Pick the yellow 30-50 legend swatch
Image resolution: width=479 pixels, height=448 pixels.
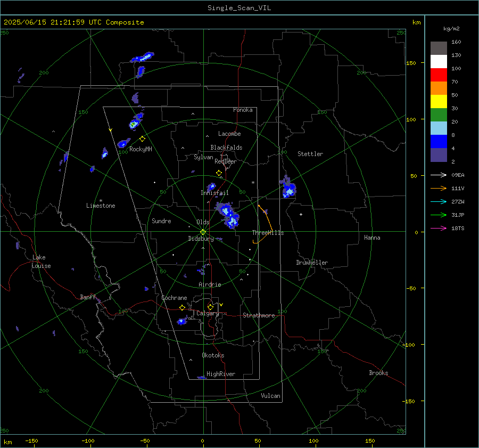tap(439, 102)
